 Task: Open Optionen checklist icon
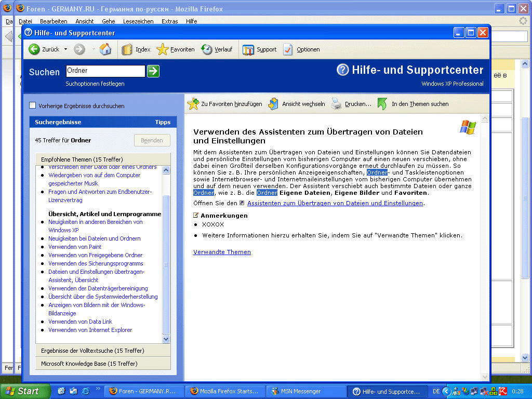288,49
